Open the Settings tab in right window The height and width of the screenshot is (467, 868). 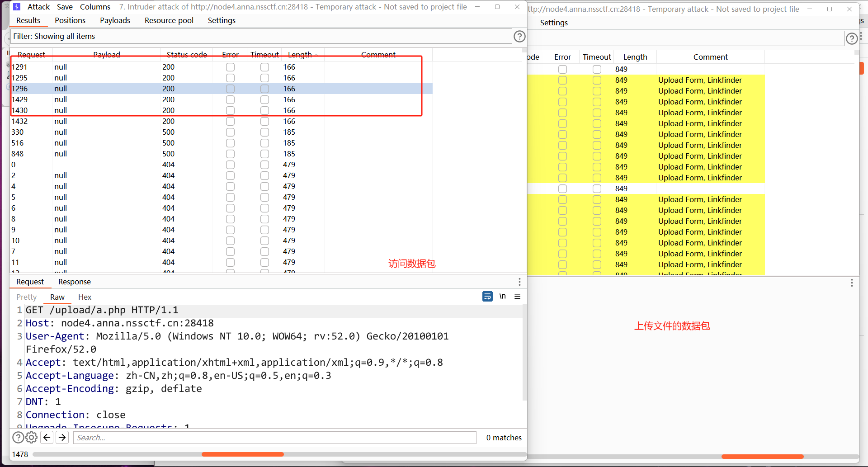554,23
